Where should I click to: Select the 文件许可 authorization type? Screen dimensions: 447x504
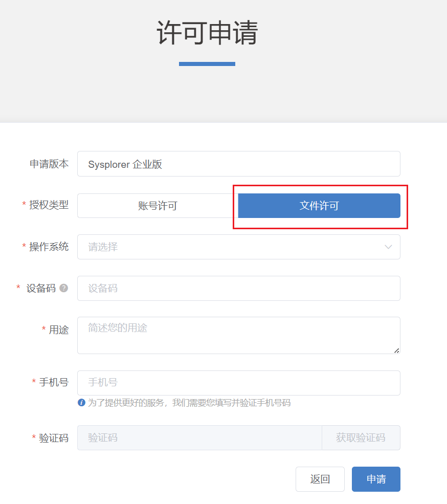click(319, 206)
